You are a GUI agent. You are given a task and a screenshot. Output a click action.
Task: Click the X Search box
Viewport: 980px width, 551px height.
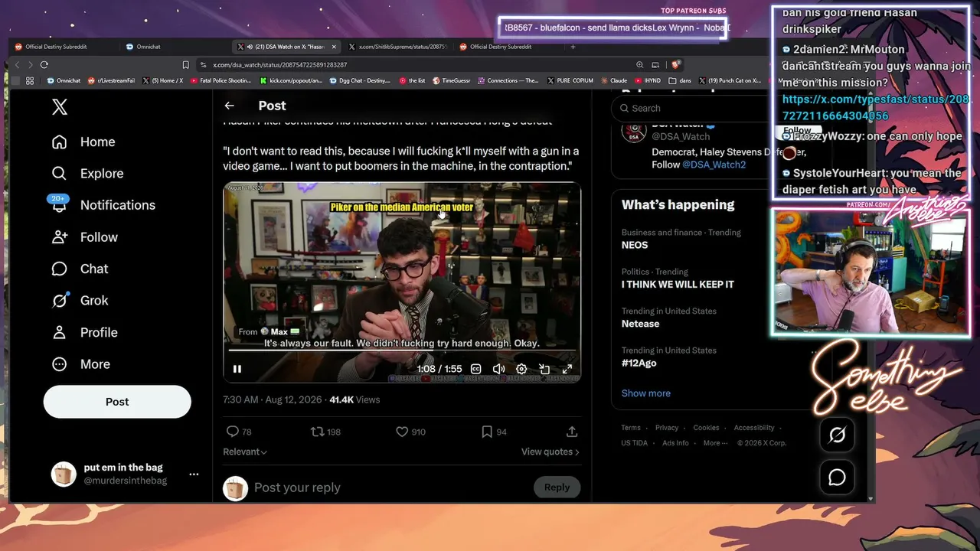(x=689, y=108)
